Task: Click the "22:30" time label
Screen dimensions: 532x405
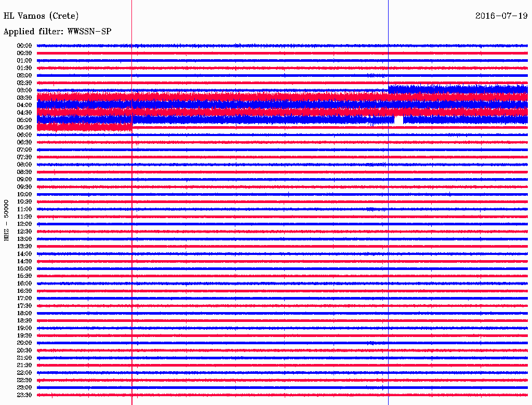Action: [x=24, y=380]
